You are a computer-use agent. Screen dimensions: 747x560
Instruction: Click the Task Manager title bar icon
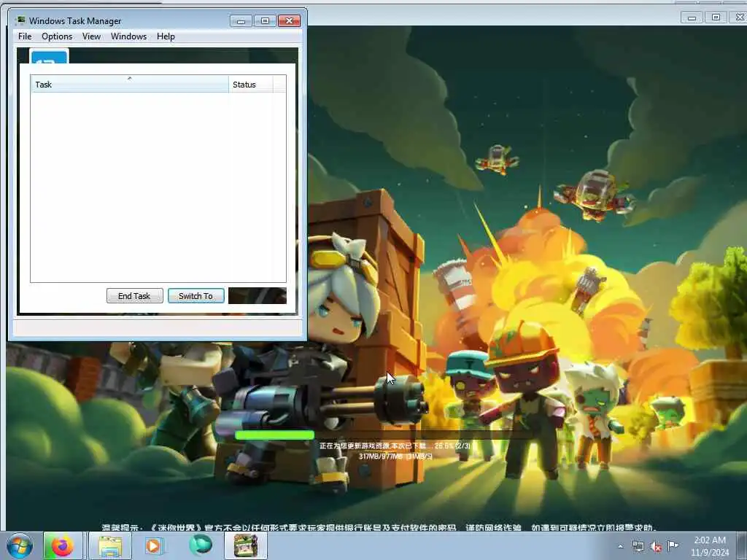tap(20, 20)
